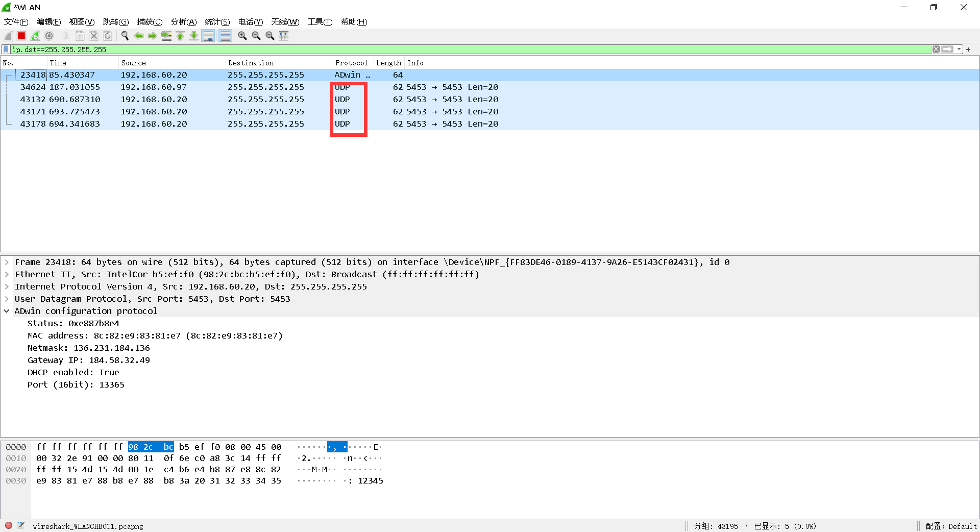Expand Internet Protocol Version 4 node
The height and width of the screenshot is (532, 980).
7,287
